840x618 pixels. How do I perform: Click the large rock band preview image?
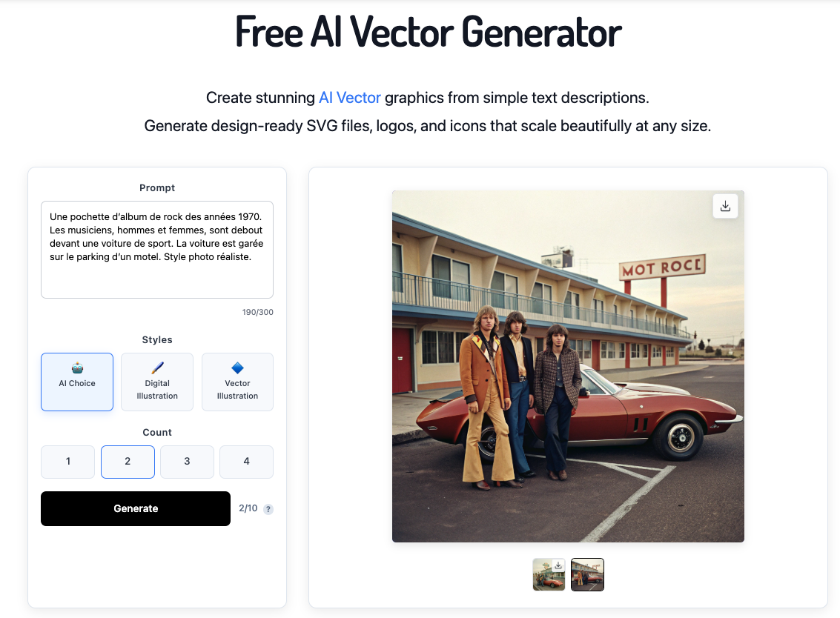click(568, 366)
